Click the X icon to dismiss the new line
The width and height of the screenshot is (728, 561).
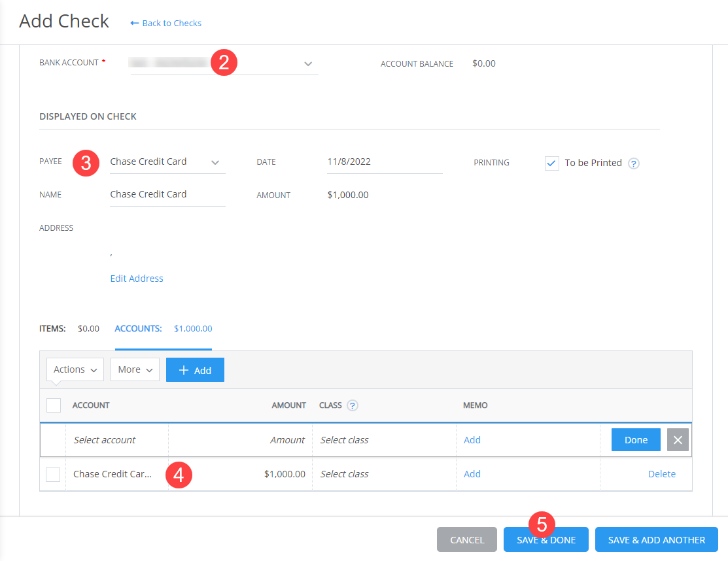(678, 439)
